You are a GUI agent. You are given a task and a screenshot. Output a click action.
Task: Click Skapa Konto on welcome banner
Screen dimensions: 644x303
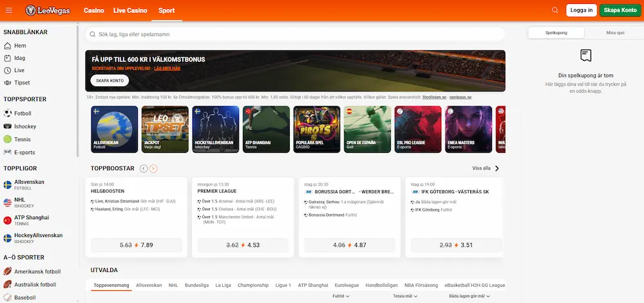pos(109,81)
